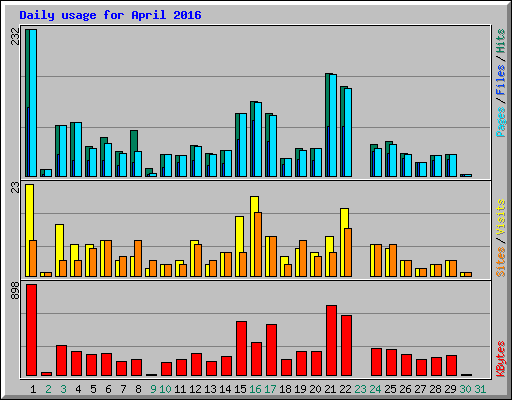Click day 18 on the x-axis
The height and width of the screenshot is (400, 512).
285,389
